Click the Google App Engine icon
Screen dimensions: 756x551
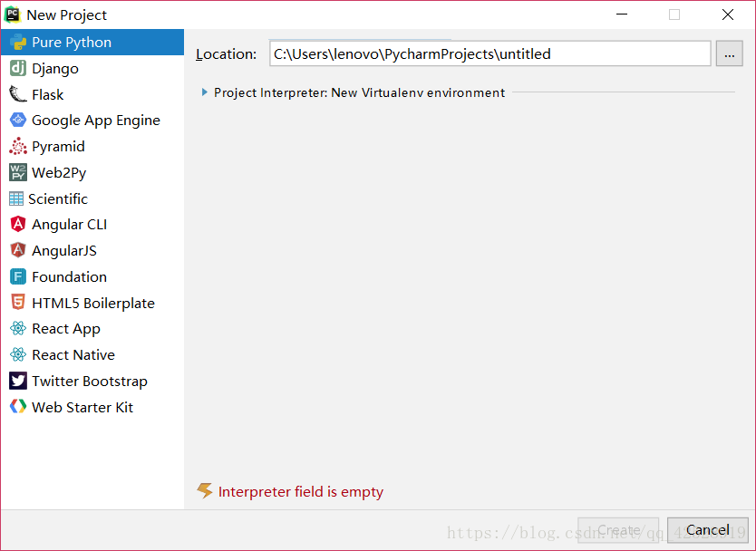[x=18, y=120]
